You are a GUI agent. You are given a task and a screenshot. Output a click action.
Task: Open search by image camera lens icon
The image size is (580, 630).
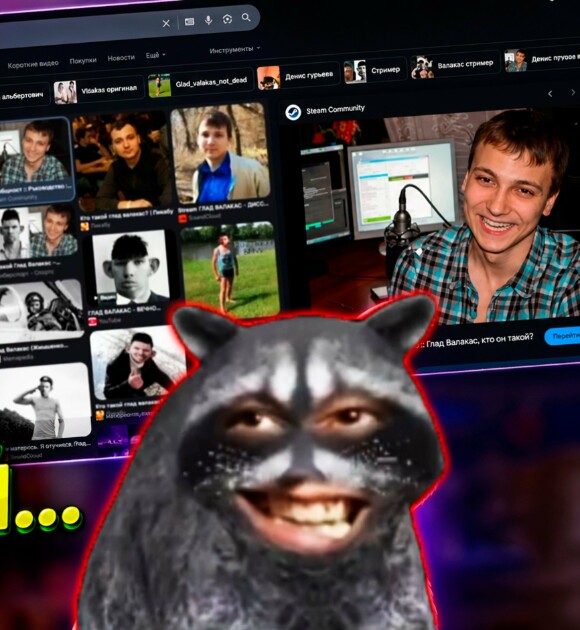227,19
